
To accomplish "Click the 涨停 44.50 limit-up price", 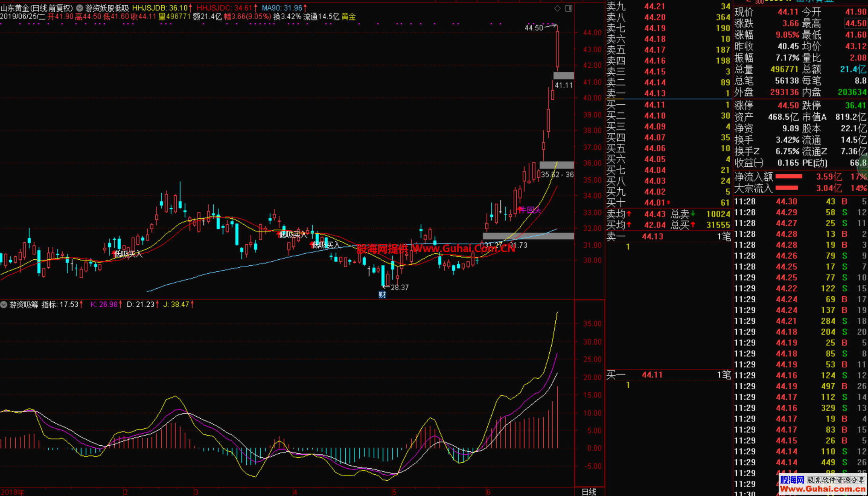I will (788, 105).
